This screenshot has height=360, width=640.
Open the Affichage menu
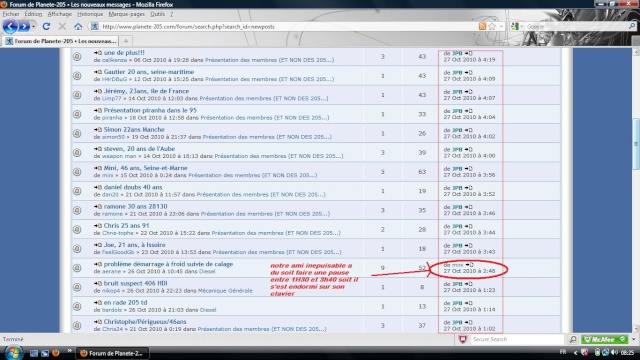[60, 14]
